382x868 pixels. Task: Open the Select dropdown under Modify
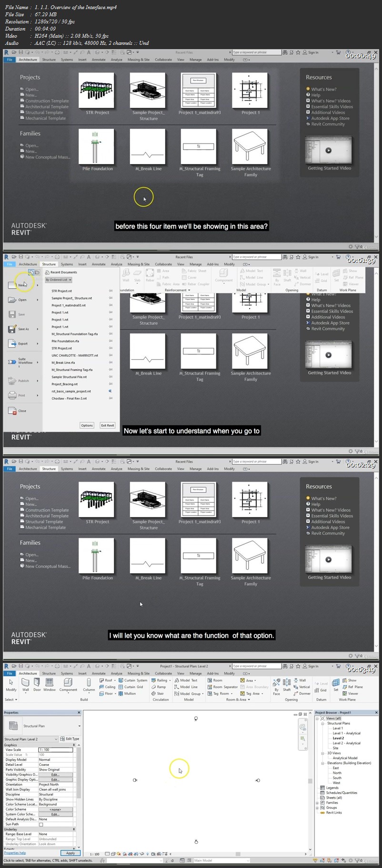(x=10, y=700)
